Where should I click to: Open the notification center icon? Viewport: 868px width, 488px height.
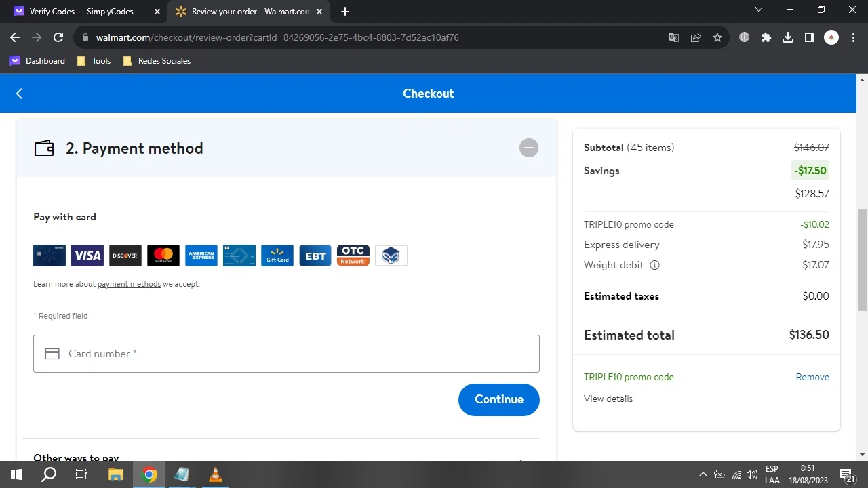pyautogui.click(x=848, y=474)
